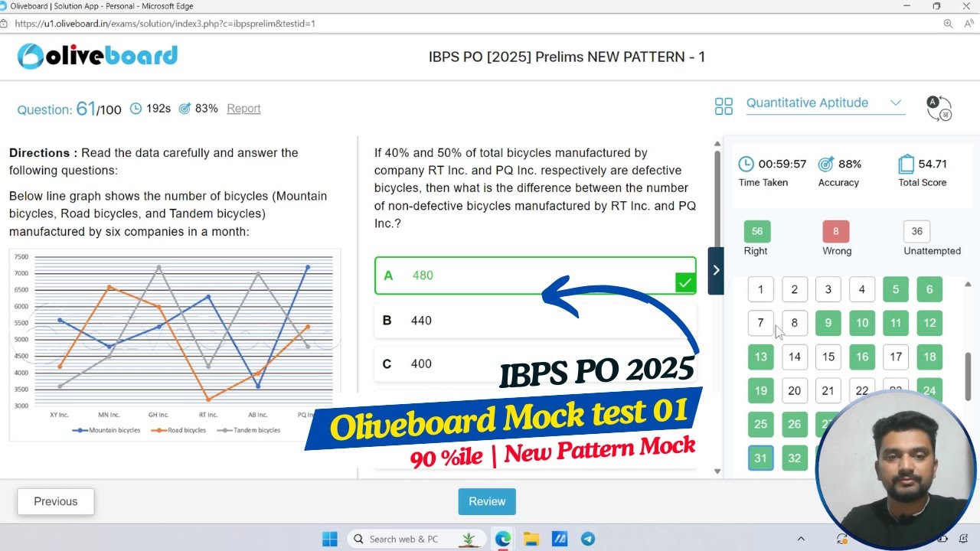Filter by 56 Right questions

757,231
